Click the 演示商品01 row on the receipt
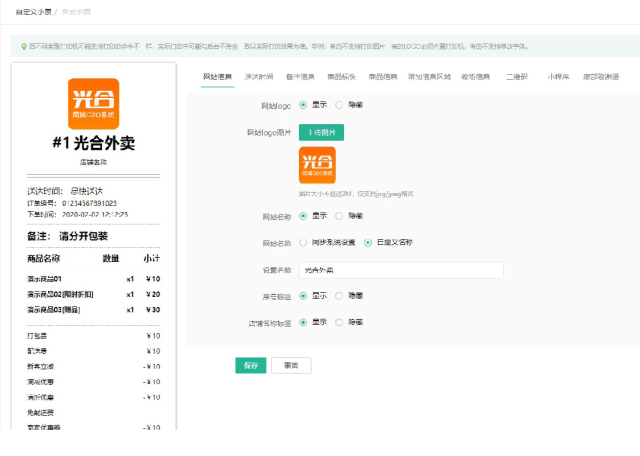 [x=93, y=279]
